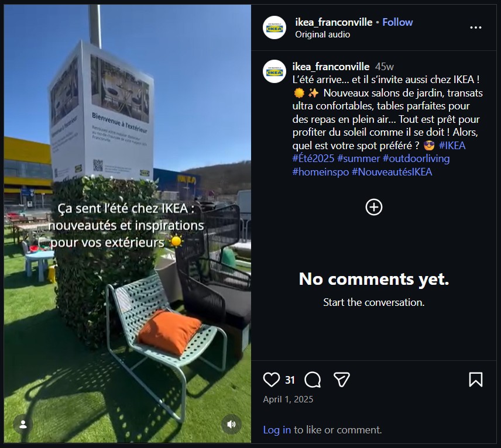The width and height of the screenshot is (501, 448).
Task: Open IKEA profile picture in header
Action: (x=274, y=27)
